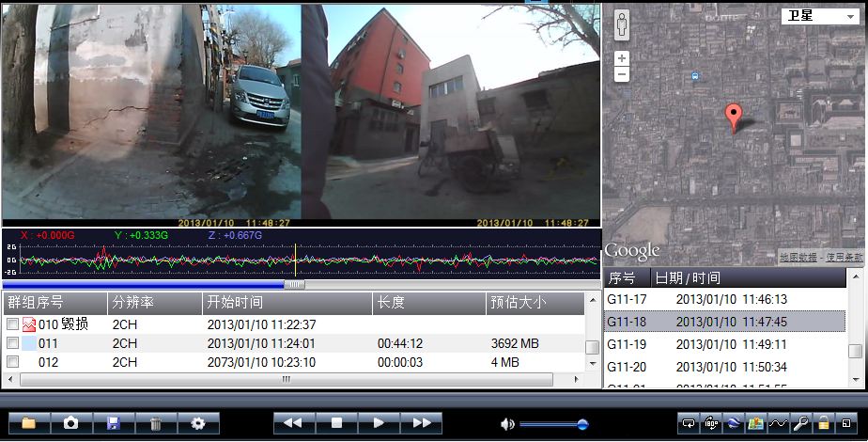The width and height of the screenshot is (868, 442).
Task: Select checkbox for damaged file 010
Action: [12, 324]
